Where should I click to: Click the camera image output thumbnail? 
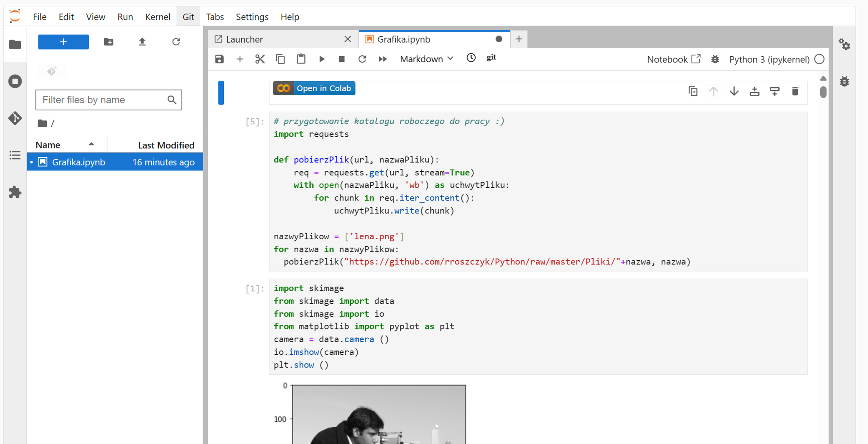click(x=379, y=414)
